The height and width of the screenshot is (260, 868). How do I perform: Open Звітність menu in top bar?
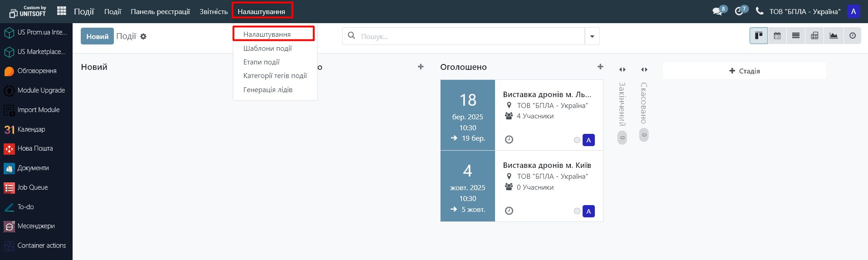[214, 11]
